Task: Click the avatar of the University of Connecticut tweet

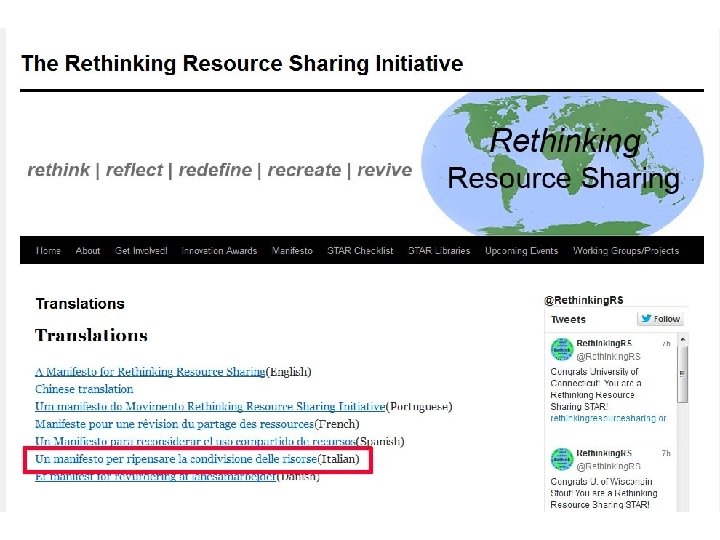Action: pos(562,350)
